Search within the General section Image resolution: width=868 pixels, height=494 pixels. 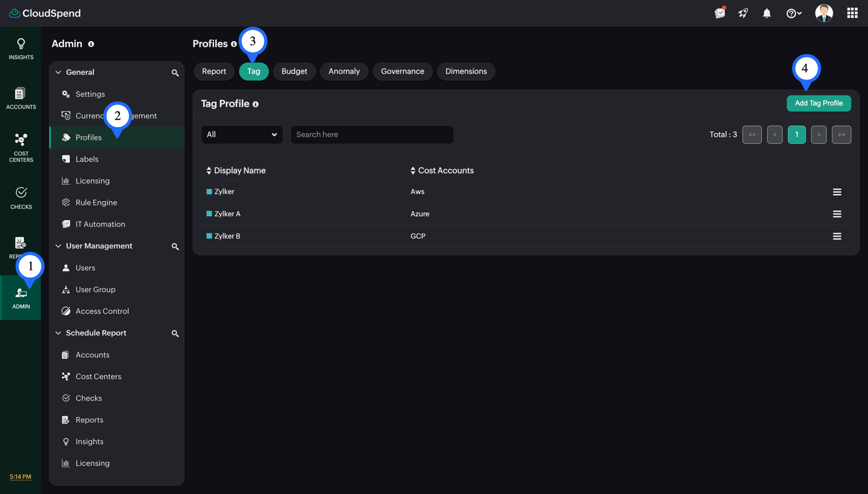(x=175, y=73)
